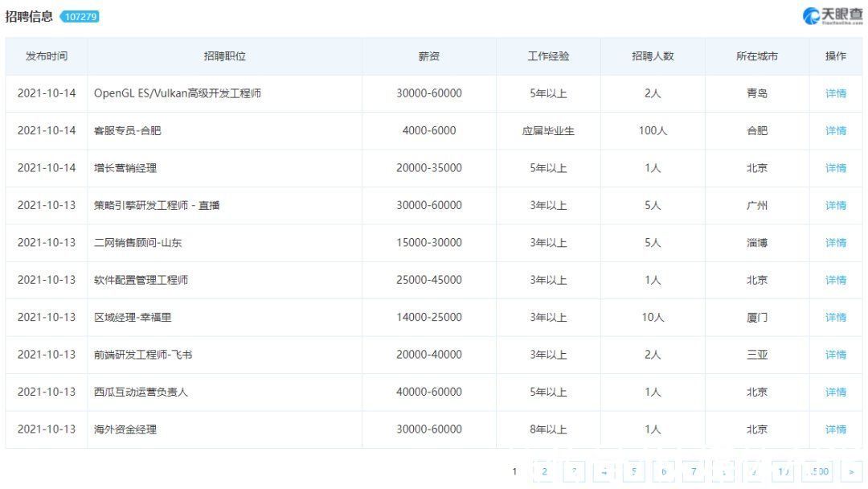Viewport: 868px width, 489px height.
Task: Jump to page 5 in pagination
Action: coord(634,472)
